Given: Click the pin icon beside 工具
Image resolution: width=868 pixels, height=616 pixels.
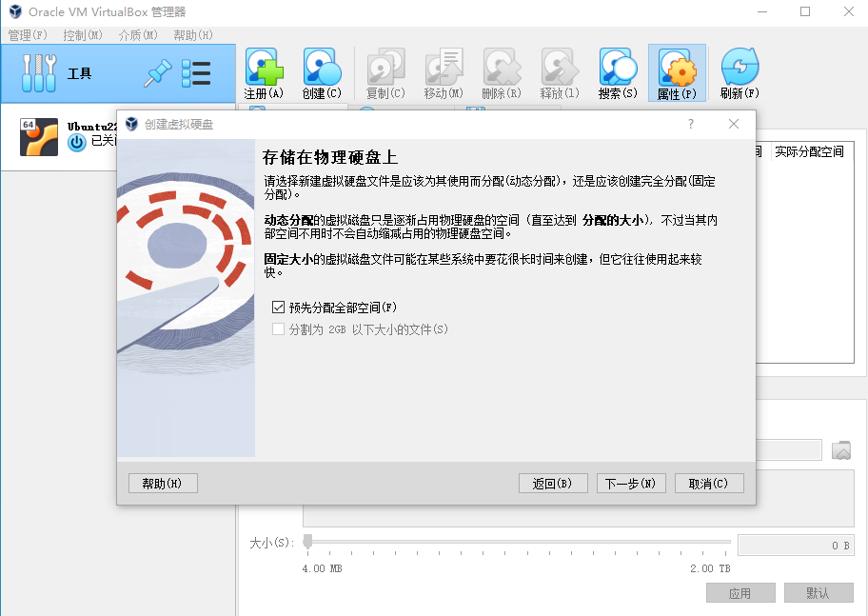Looking at the screenshot, I should (156, 73).
